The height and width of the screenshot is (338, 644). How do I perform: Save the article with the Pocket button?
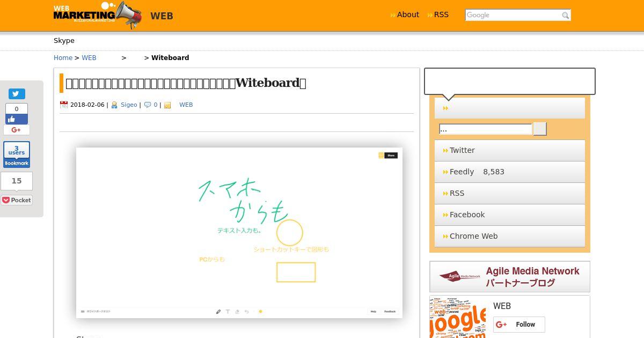(17, 200)
